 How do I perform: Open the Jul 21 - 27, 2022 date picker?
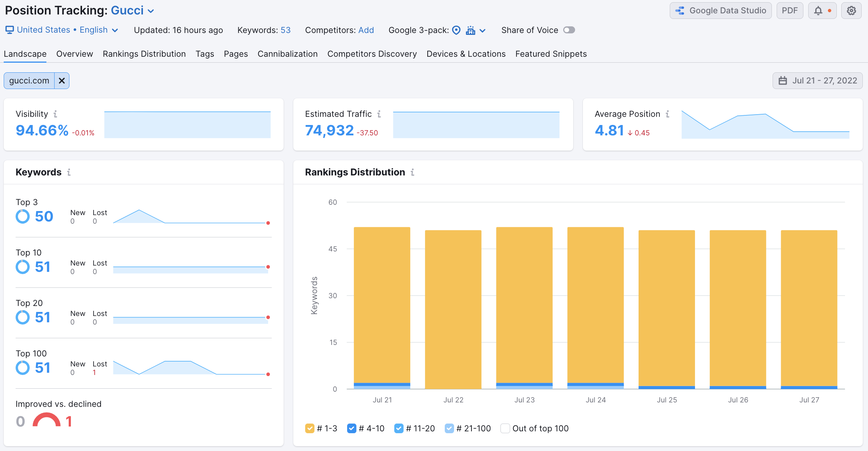click(x=818, y=80)
